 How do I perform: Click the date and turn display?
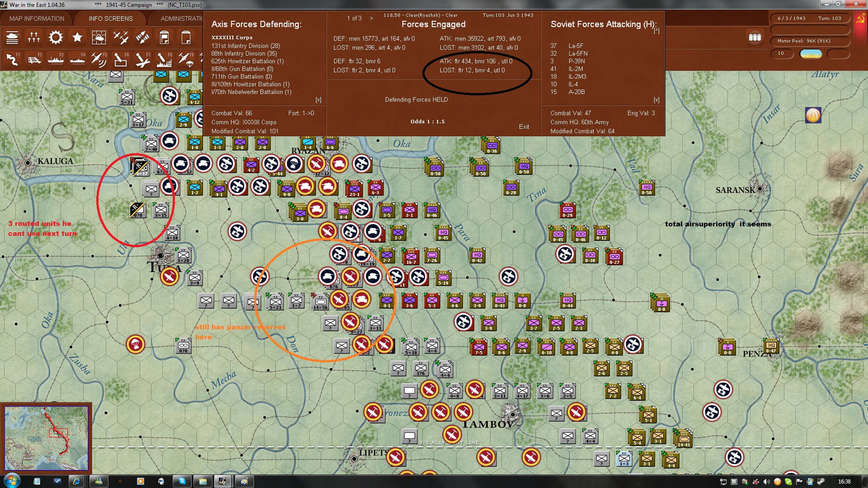tap(810, 19)
